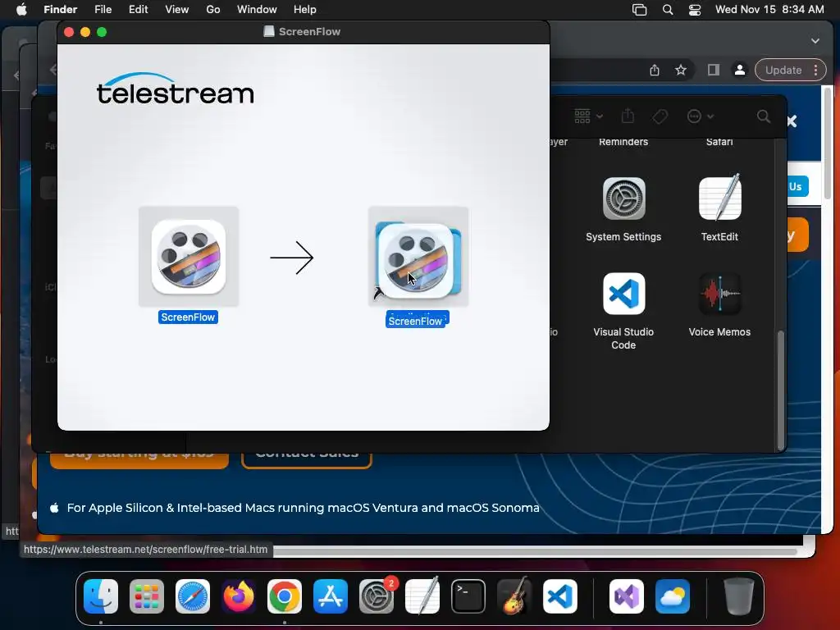840x630 pixels.
Task: Click the screen mirroring menu bar icon
Action: click(640, 10)
